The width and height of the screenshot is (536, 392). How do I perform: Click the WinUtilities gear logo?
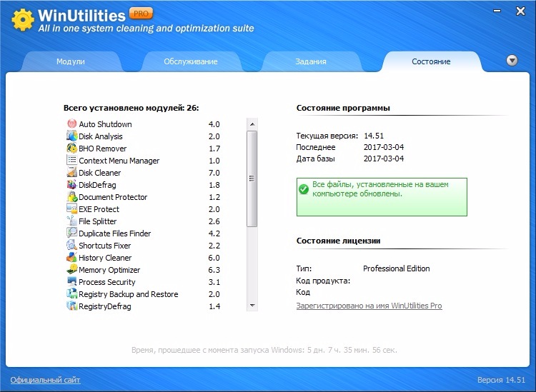tap(23, 19)
